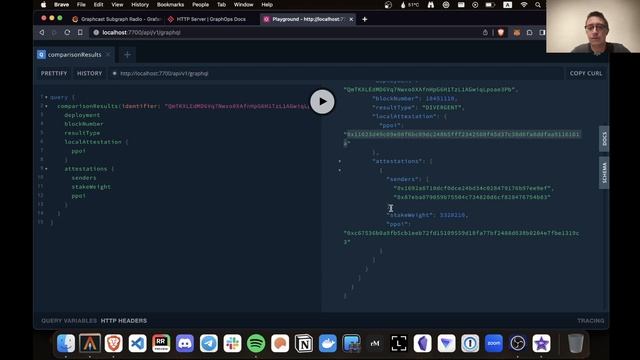Open a new browser tab
The width and height of the screenshot is (640, 360).
point(364,19)
